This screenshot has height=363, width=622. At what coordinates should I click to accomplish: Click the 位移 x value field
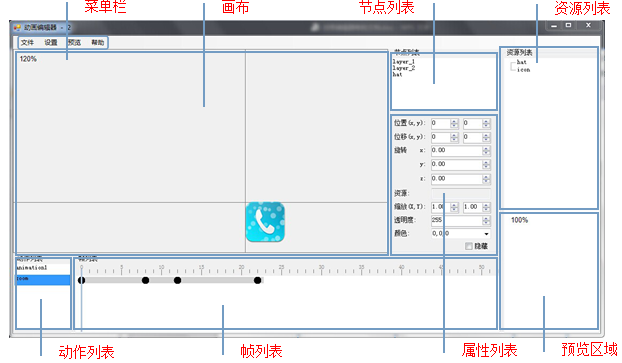(x=441, y=137)
